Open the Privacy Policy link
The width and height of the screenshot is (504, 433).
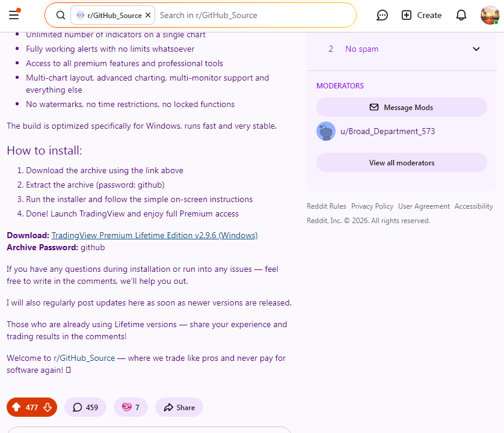(372, 206)
